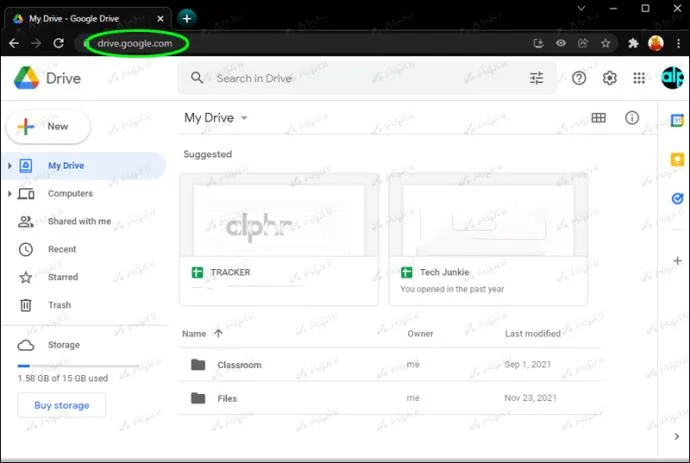Sort by Name column header
The image size is (690, 463).
[x=194, y=334]
